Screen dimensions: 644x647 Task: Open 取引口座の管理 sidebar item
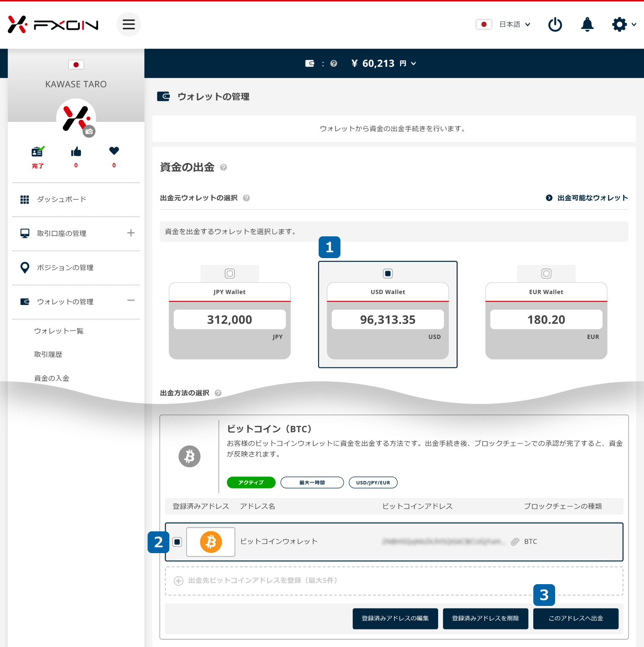(62, 233)
